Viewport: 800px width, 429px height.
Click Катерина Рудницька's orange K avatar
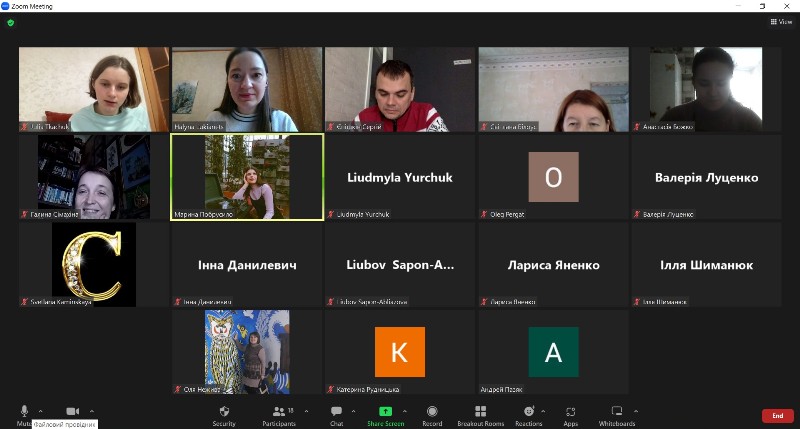400,352
